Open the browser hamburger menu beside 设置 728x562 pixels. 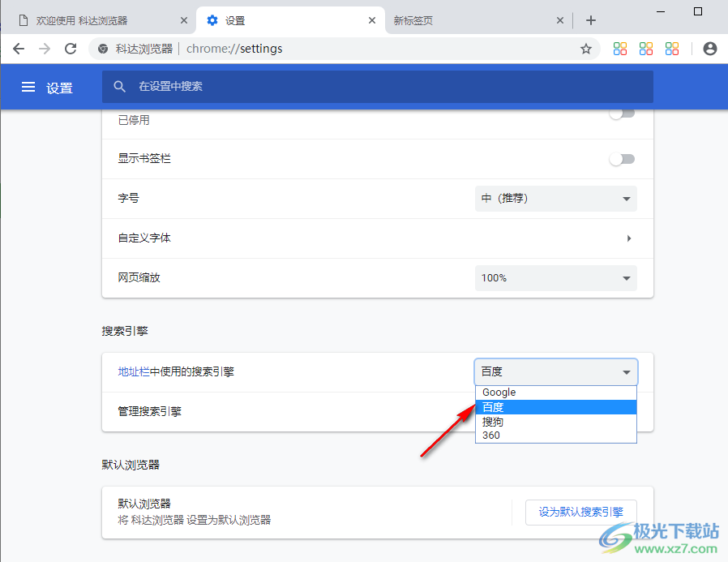click(x=28, y=88)
